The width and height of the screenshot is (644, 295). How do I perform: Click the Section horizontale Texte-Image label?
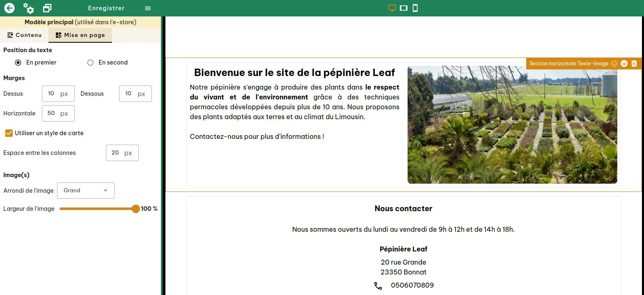(x=569, y=63)
